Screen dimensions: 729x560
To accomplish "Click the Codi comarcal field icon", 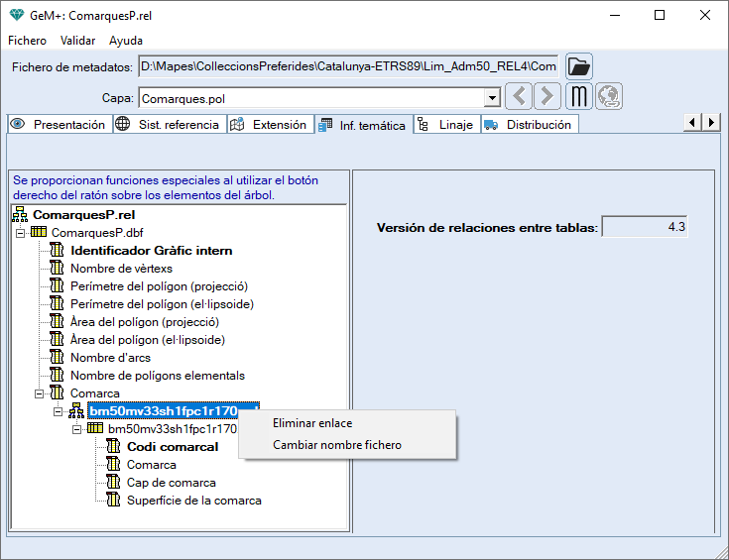I will 114,447.
